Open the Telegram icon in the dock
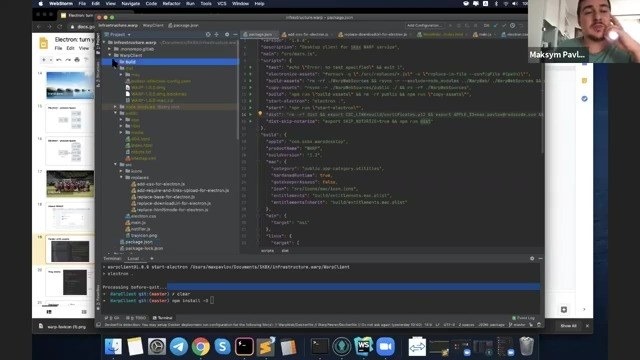The width and height of the screenshot is (640, 360). [179, 347]
